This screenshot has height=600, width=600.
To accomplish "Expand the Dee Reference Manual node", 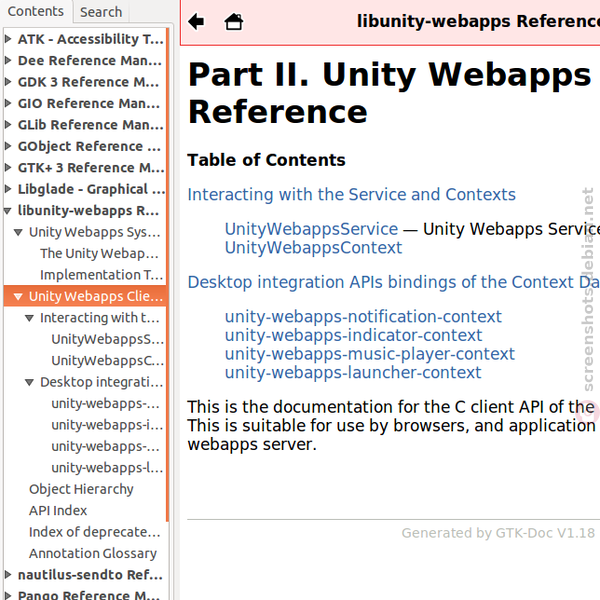I will [8, 60].
